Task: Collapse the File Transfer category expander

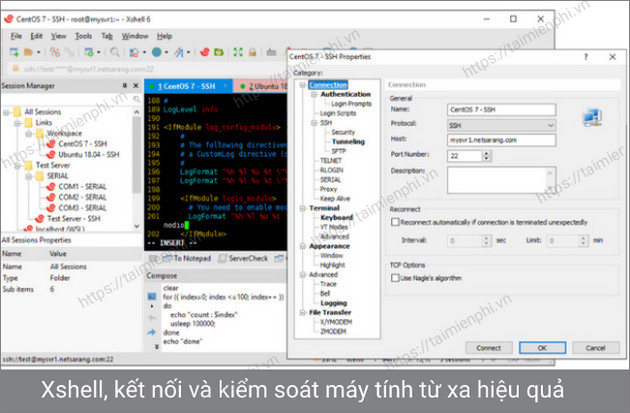Action: coord(303,313)
